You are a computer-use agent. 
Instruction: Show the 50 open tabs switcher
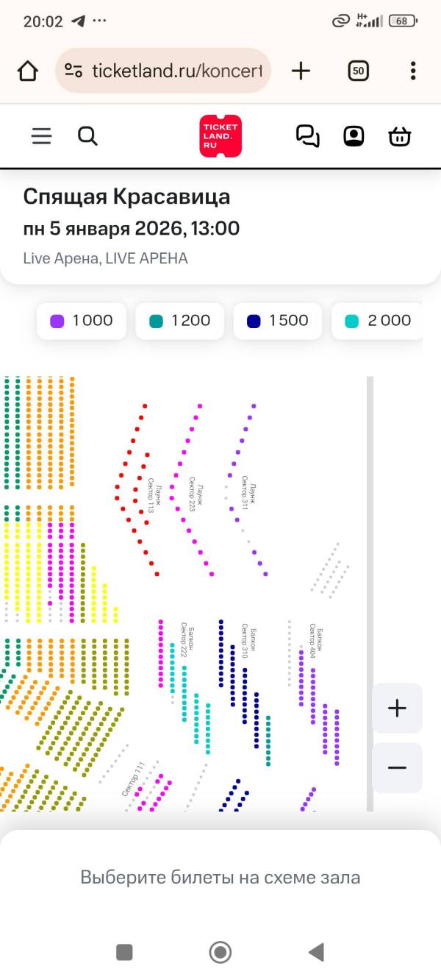(x=358, y=71)
